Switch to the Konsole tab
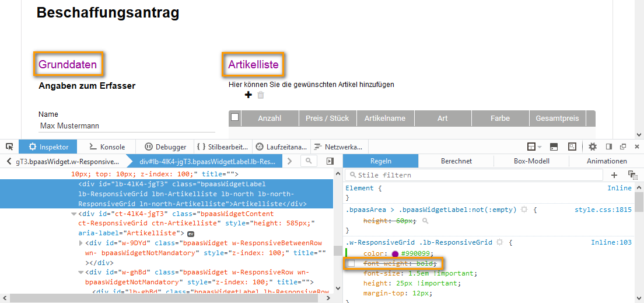Screen dimensions: 644x303 pos(107,147)
